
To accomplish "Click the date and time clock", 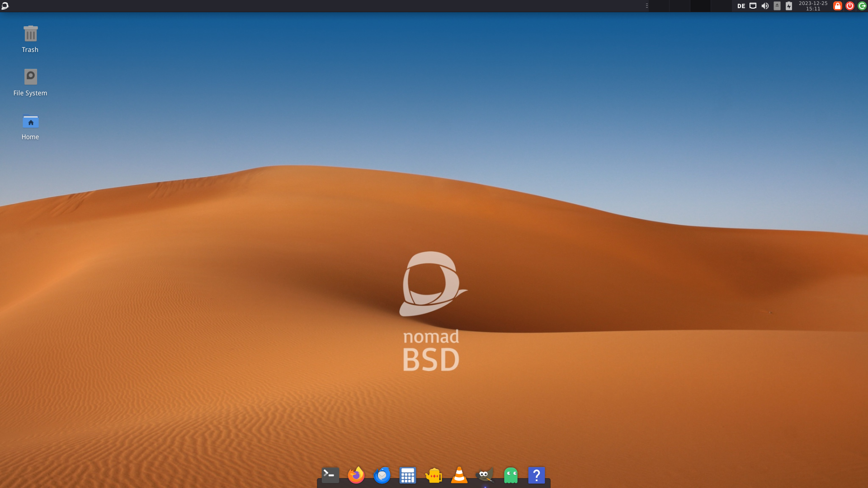I will (x=813, y=6).
